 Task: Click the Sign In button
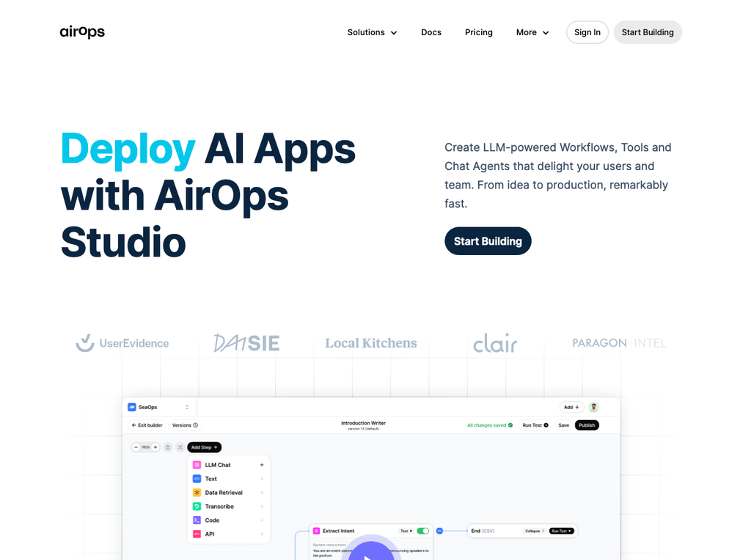click(587, 32)
